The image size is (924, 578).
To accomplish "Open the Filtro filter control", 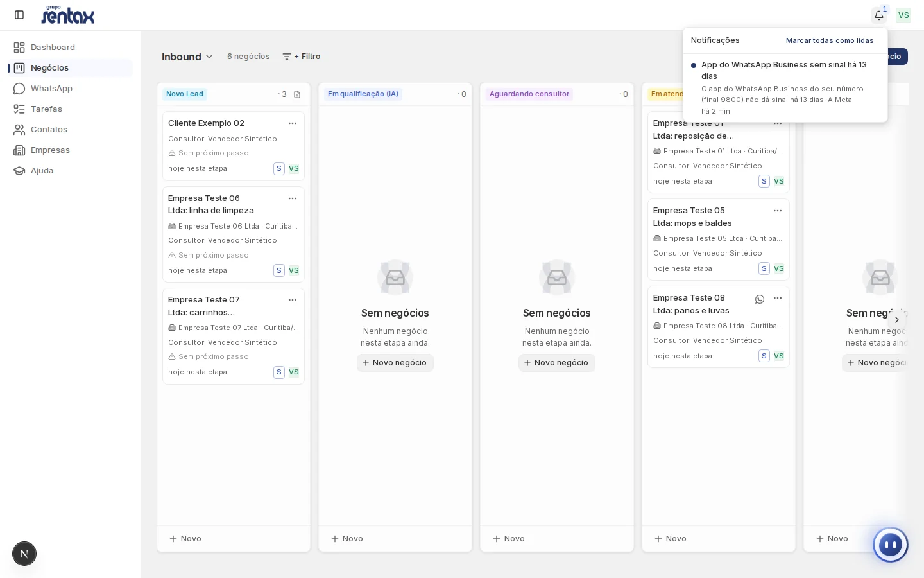I will (302, 57).
